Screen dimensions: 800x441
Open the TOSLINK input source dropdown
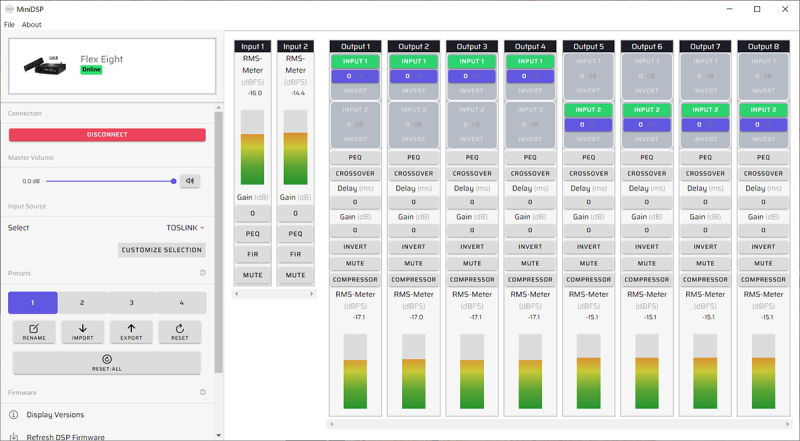(185, 227)
